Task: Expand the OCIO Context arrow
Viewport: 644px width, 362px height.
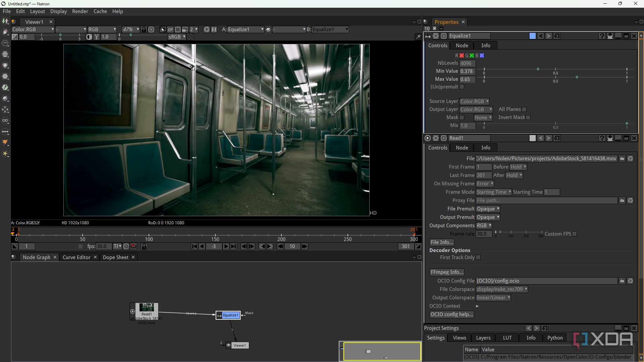Action: pos(477,306)
